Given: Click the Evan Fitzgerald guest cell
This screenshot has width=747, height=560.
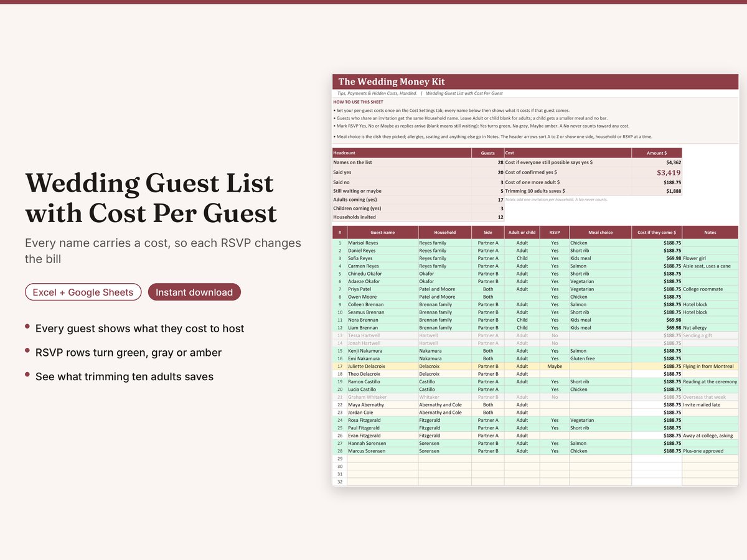Looking at the screenshot, I should tap(382, 436).
